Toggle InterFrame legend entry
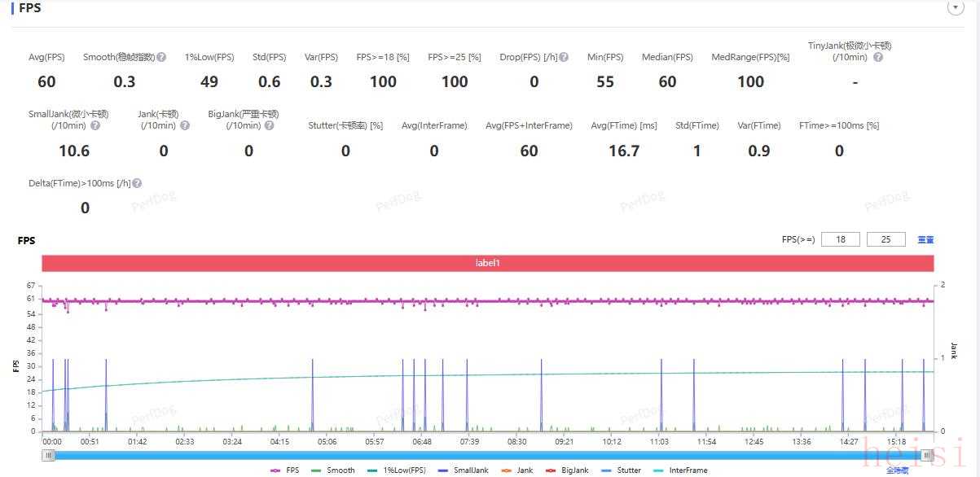Viewport: 980px width, 477px height. pyautogui.click(x=680, y=470)
